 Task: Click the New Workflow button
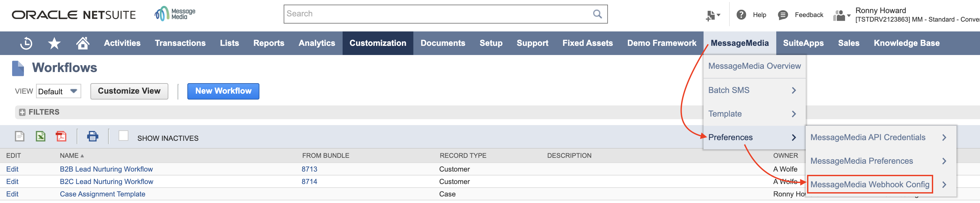[x=223, y=91]
